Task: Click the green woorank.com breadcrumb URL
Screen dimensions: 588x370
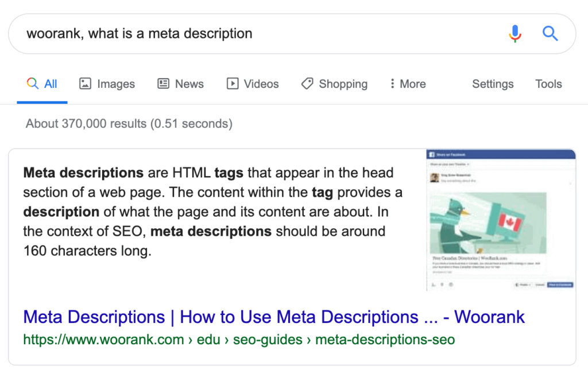Action: 239,340
